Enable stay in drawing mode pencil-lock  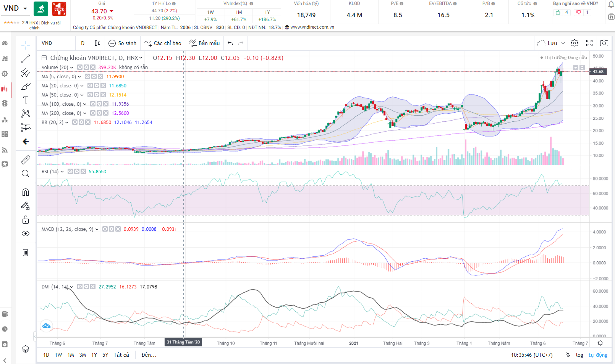pyautogui.click(x=26, y=206)
